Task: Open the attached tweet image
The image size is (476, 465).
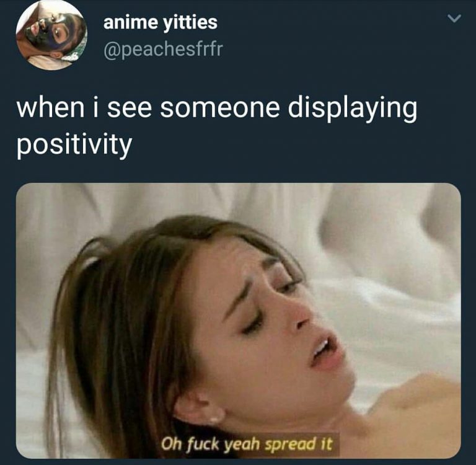Action: point(238,321)
